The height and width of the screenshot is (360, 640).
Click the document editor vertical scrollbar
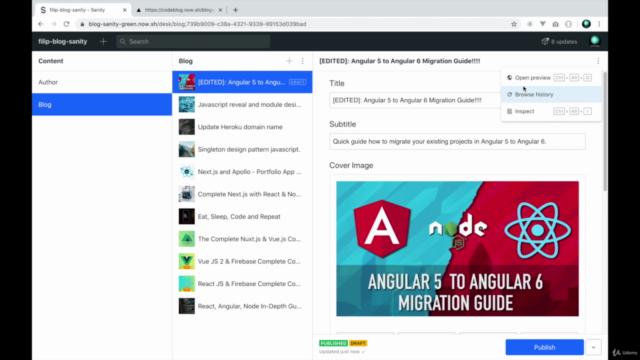pos(604,131)
